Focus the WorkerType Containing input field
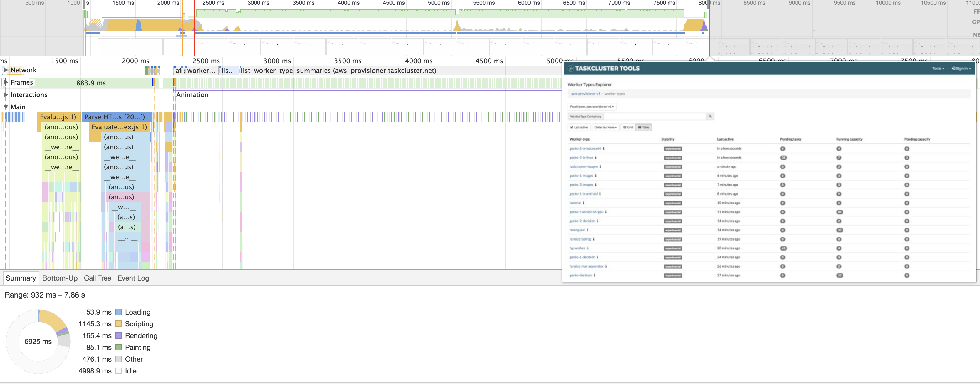Viewport: 980px width, 384px height. [x=655, y=116]
